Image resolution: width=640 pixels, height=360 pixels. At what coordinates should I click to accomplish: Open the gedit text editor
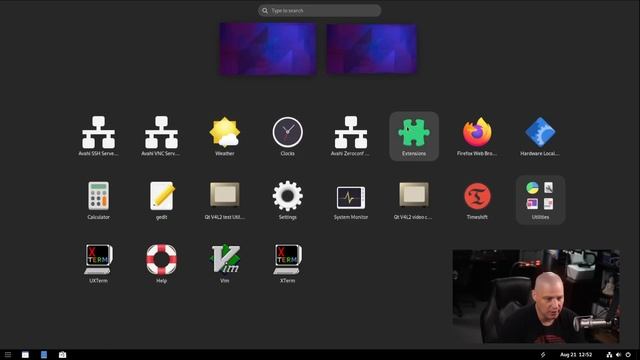(x=161, y=200)
